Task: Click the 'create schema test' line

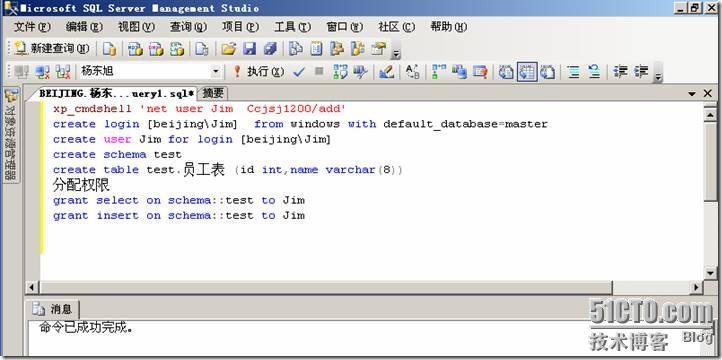Action: tap(117, 155)
